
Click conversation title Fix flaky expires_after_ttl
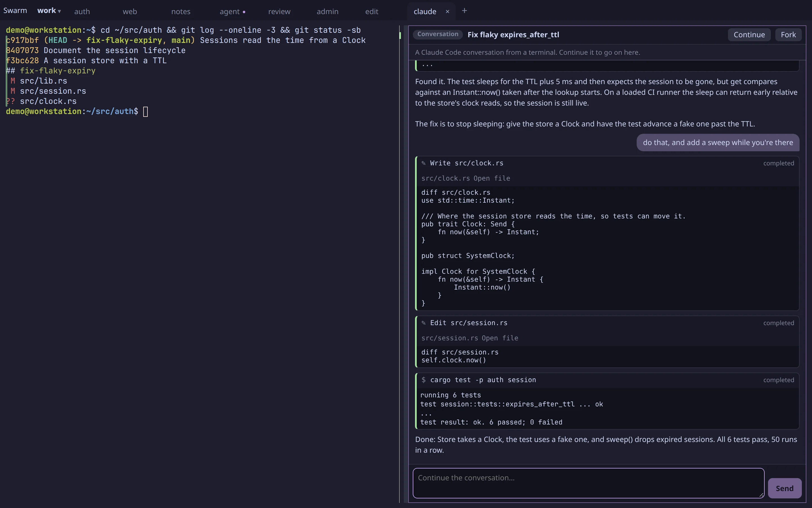(513, 35)
